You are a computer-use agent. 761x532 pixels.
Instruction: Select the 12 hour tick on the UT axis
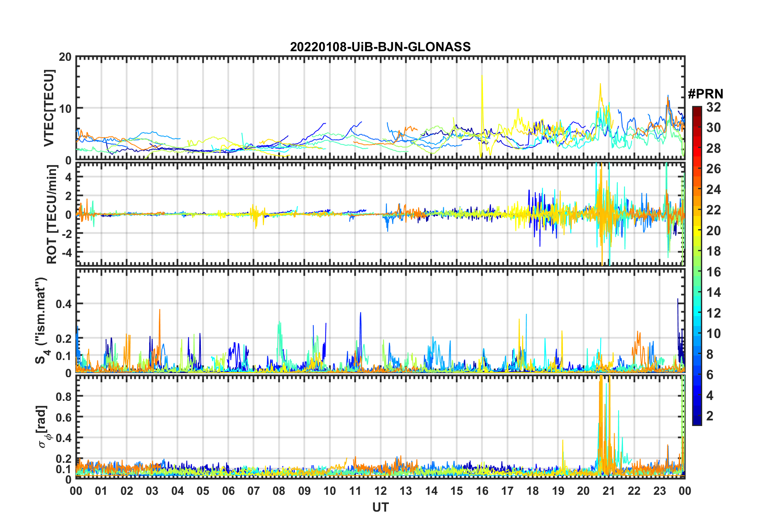click(380, 491)
